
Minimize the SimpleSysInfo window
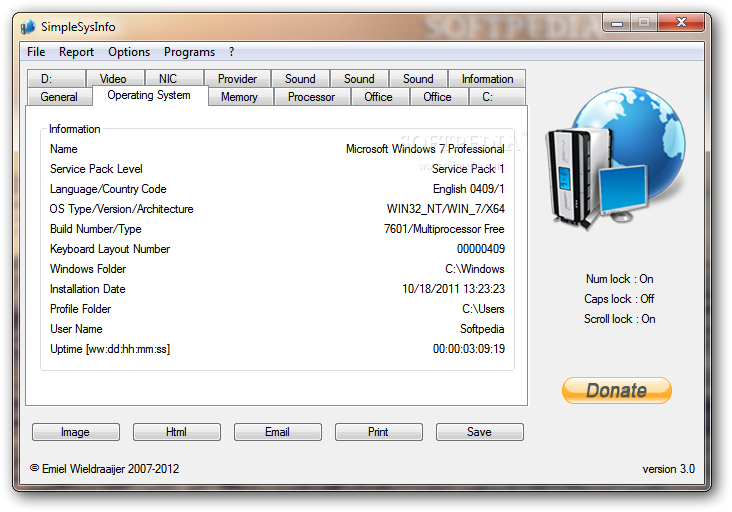(617, 22)
